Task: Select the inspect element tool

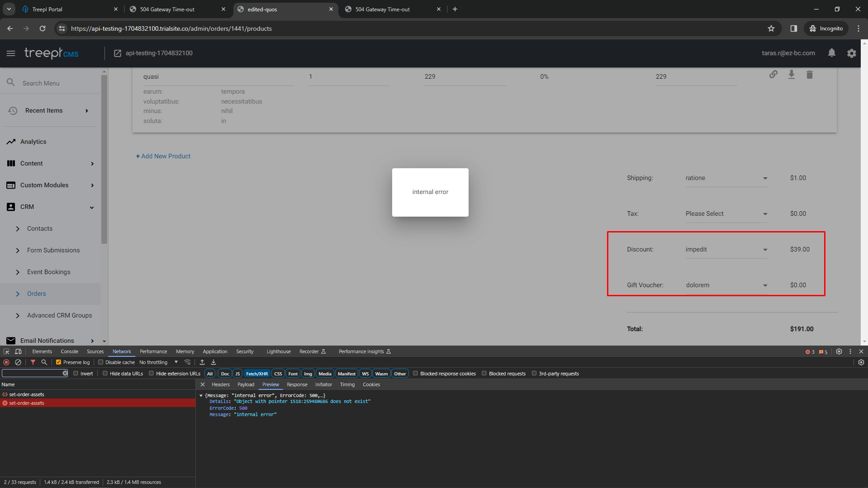Action: coord(6,351)
